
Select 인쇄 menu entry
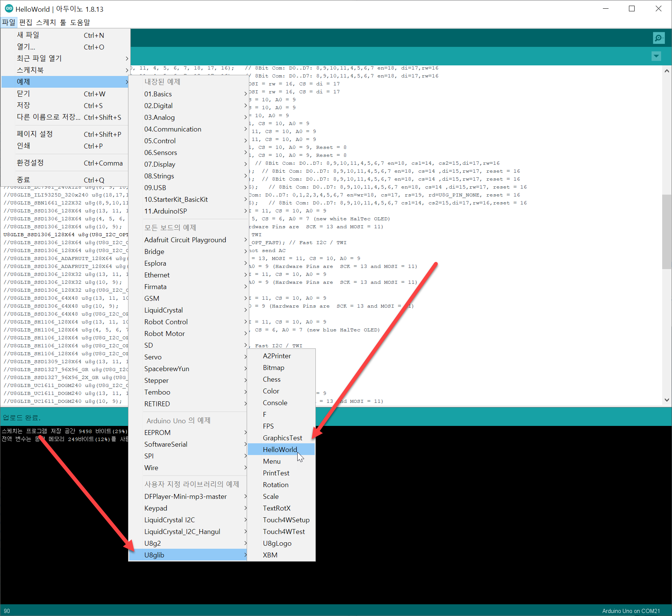click(65, 146)
